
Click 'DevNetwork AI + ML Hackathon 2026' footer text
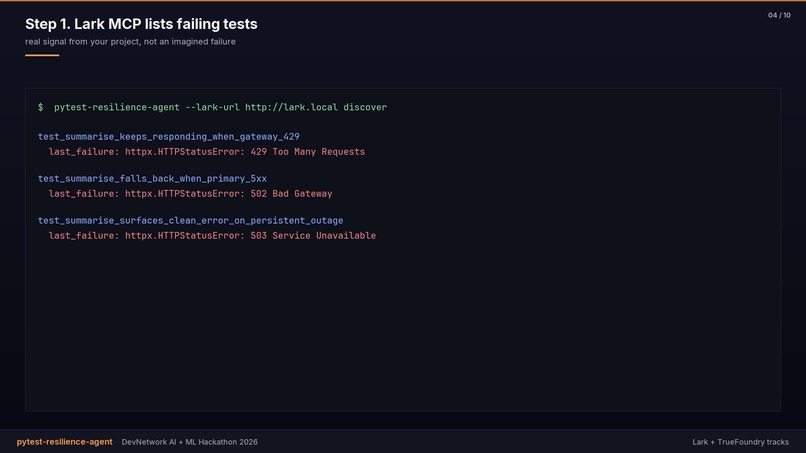click(190, 442)
